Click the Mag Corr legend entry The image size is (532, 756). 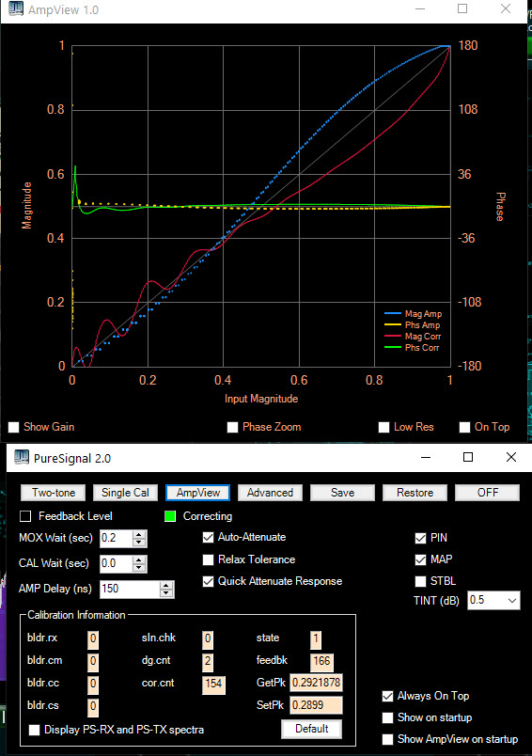[413, 337]
